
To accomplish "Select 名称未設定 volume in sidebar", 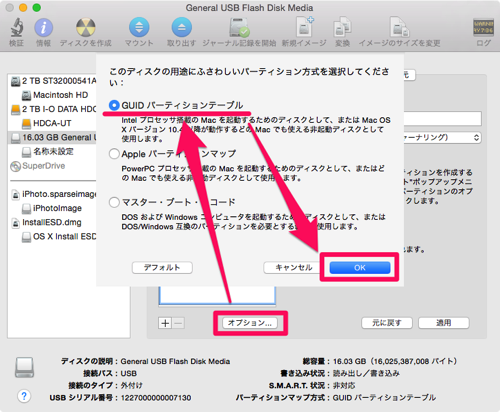I will [x=48, y=152].
